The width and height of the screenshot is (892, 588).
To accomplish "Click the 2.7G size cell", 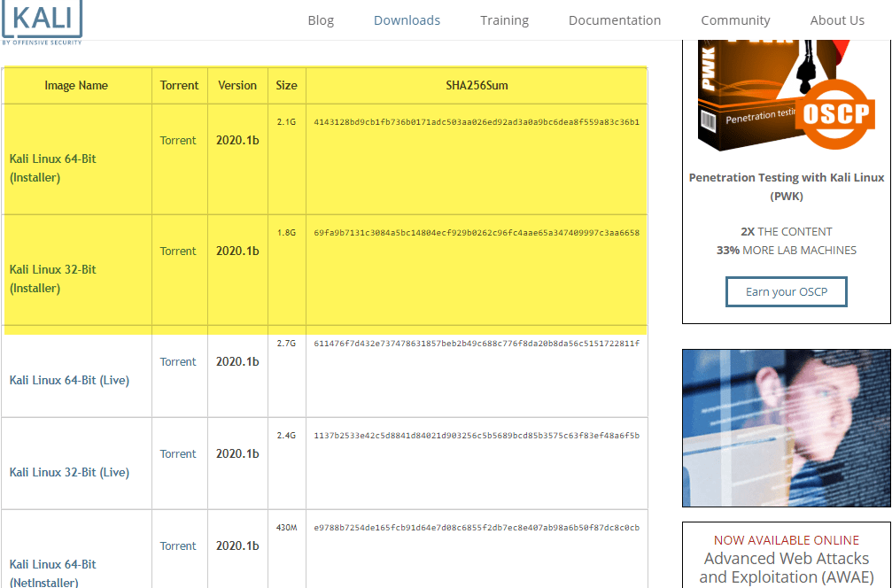I will click(286, 344).
